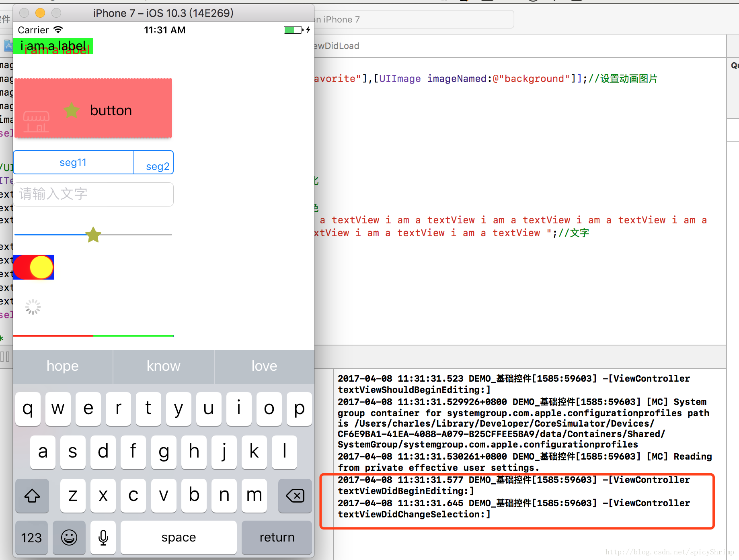739x560 pixels.
Task: Tap the return key
Action: (277, 538)
